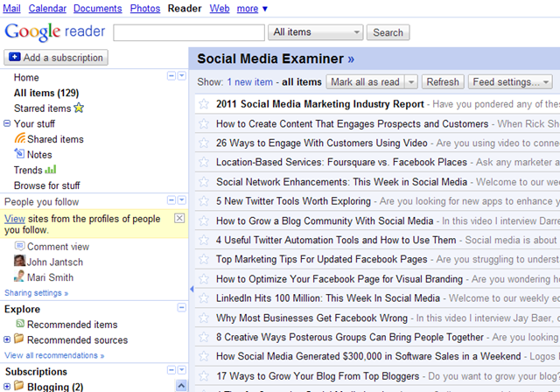Expand the Blogging folder
Viewport: 560px width, 392px height.
pos(7,386)
